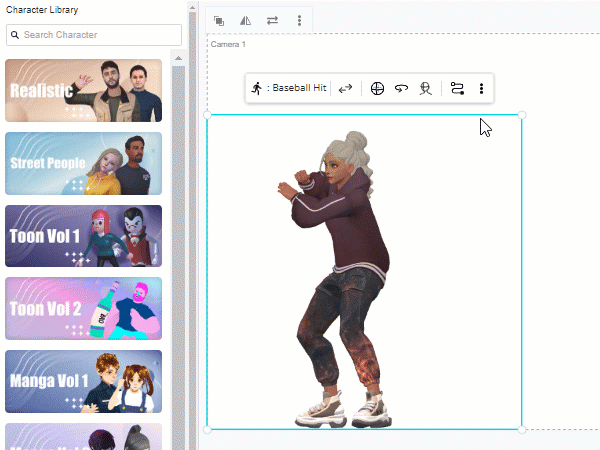
Task: Click the running figure action icon
Action: (x=257, y=88)
